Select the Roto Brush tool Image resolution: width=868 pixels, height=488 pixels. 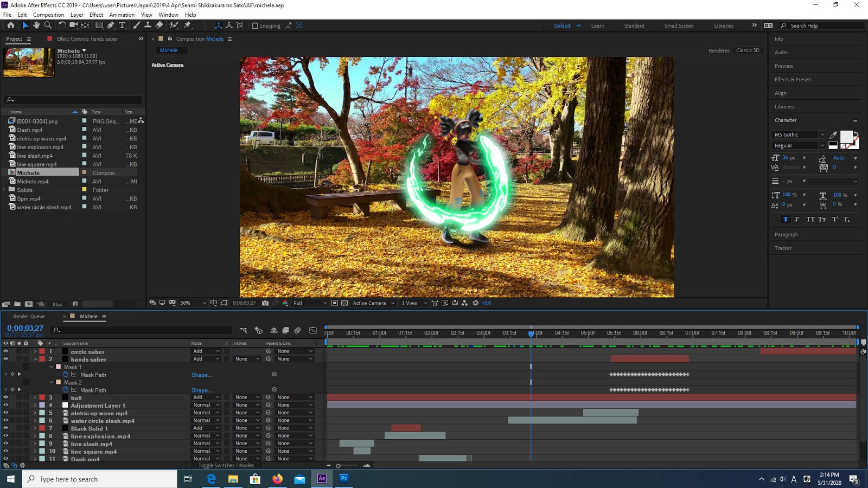(174, 25)
